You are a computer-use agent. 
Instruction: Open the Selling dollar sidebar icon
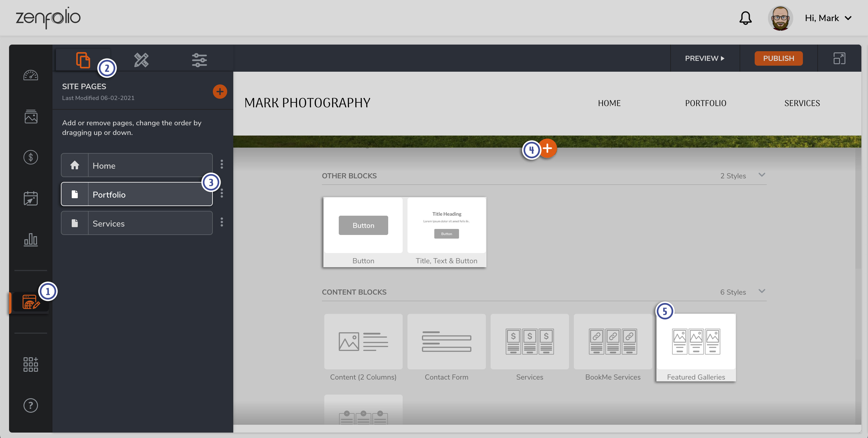tap(31, 157)
